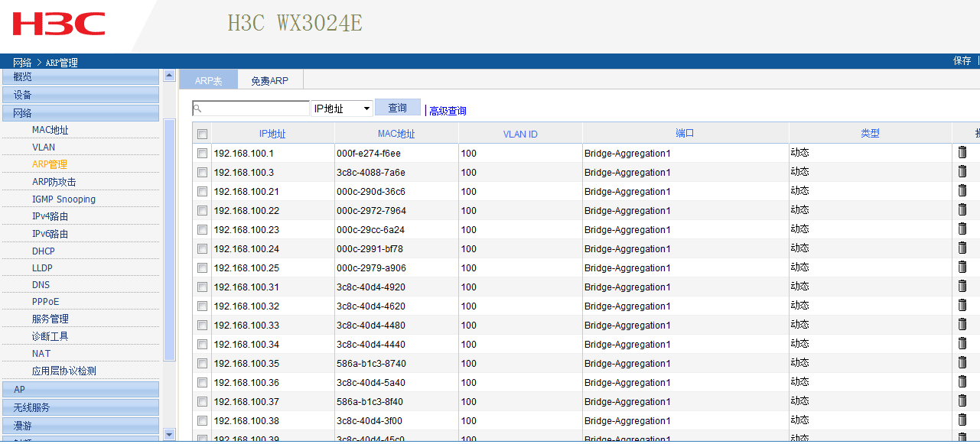Check the box for 192.168.100.35
This screenshot has height=444, width=980.
[202, 363]
